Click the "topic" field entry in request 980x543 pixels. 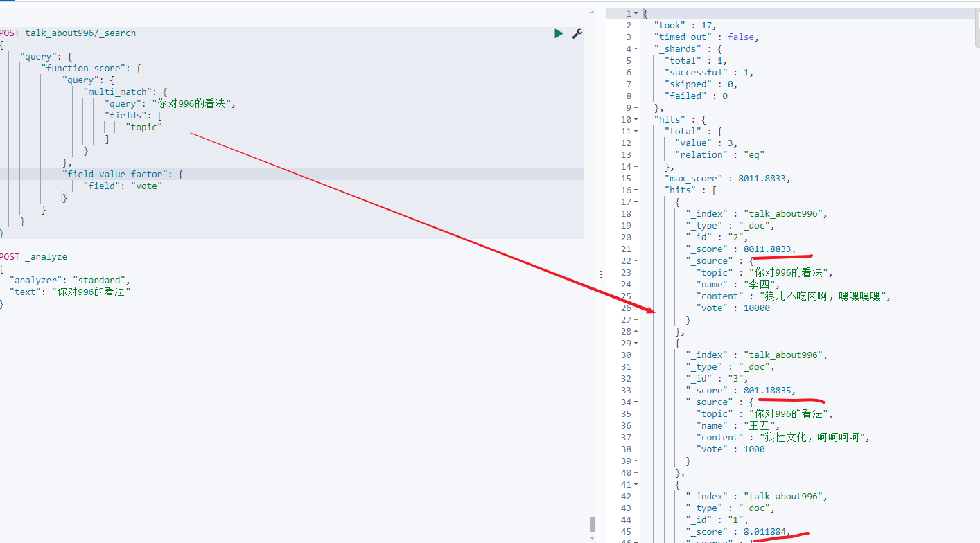pos(144,127)
